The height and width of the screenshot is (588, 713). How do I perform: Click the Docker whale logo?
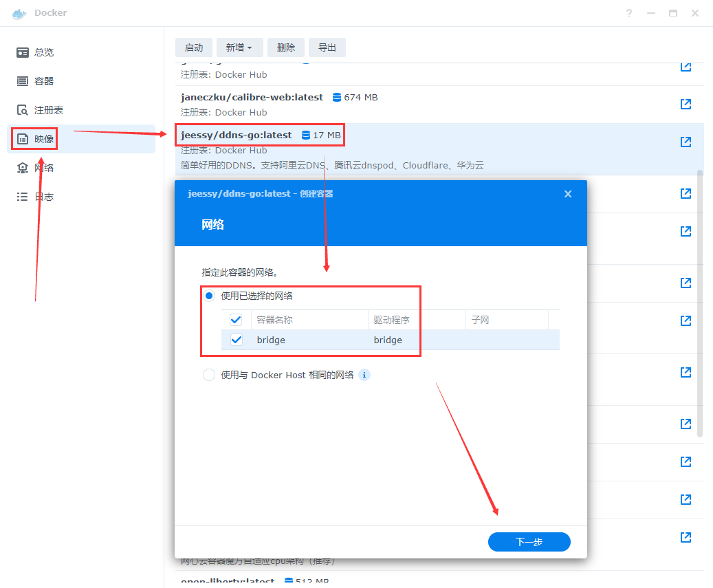click(19, 14)
